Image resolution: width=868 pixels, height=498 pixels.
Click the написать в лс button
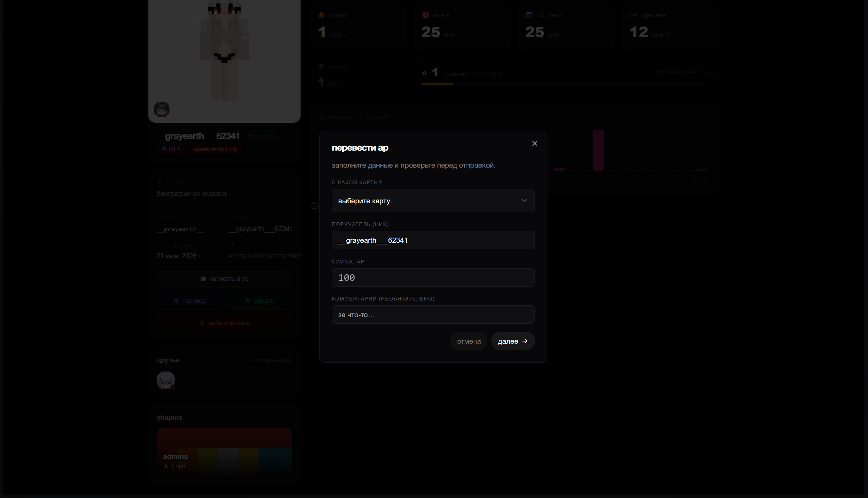[x=224, y=279]
